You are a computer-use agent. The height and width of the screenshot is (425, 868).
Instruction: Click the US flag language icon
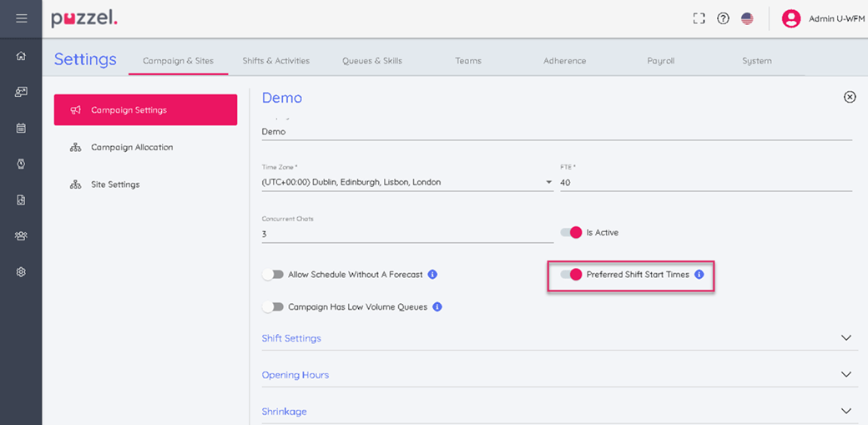[747, 18]
